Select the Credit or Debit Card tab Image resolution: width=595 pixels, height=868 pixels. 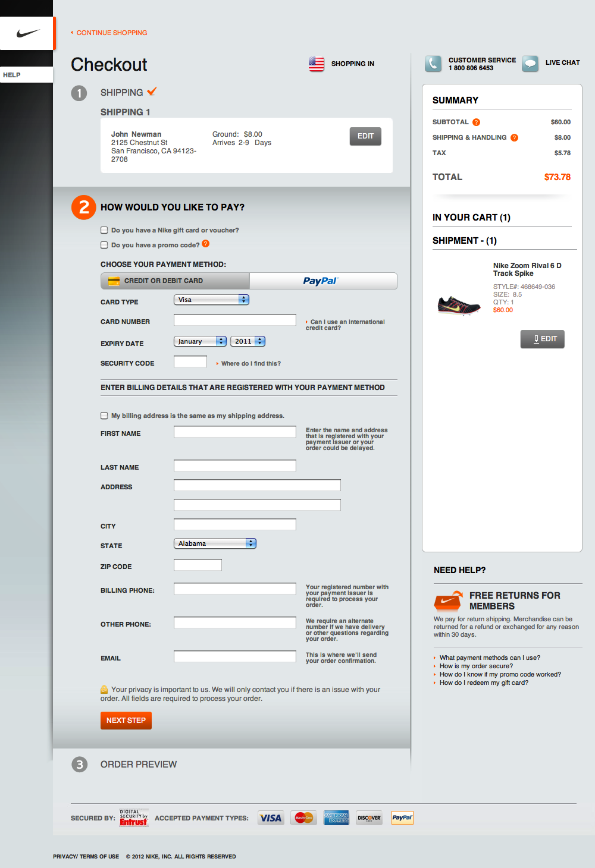tap(175, 281)
